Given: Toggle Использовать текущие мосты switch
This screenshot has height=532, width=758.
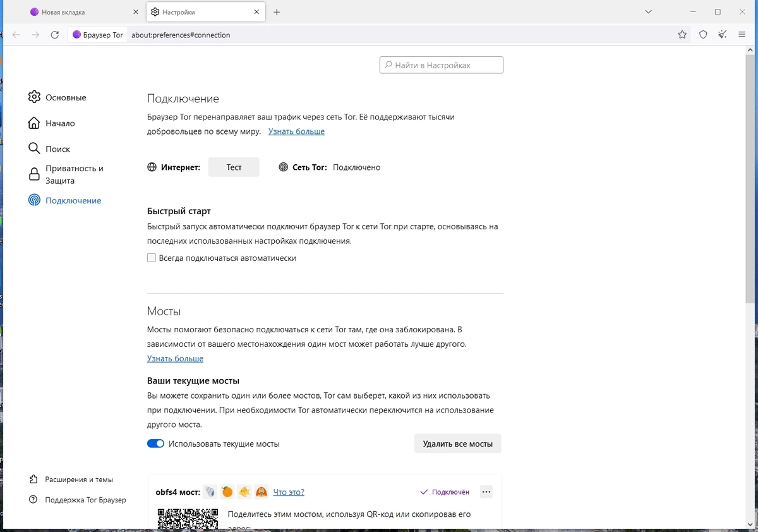Looking at the screenshot, I should click(155, 444).
